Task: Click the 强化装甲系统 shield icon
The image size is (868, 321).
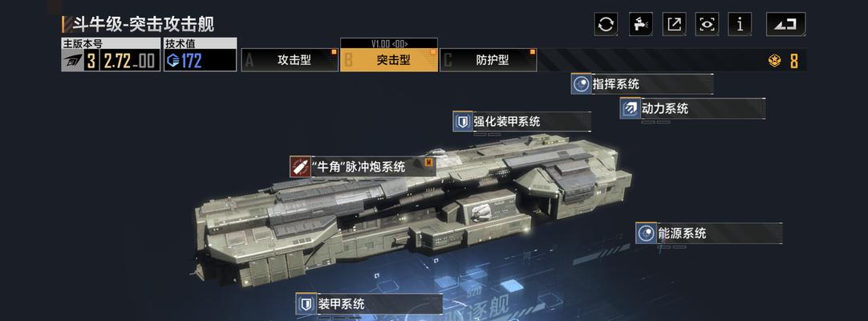Action: click(x=462, y=121)
